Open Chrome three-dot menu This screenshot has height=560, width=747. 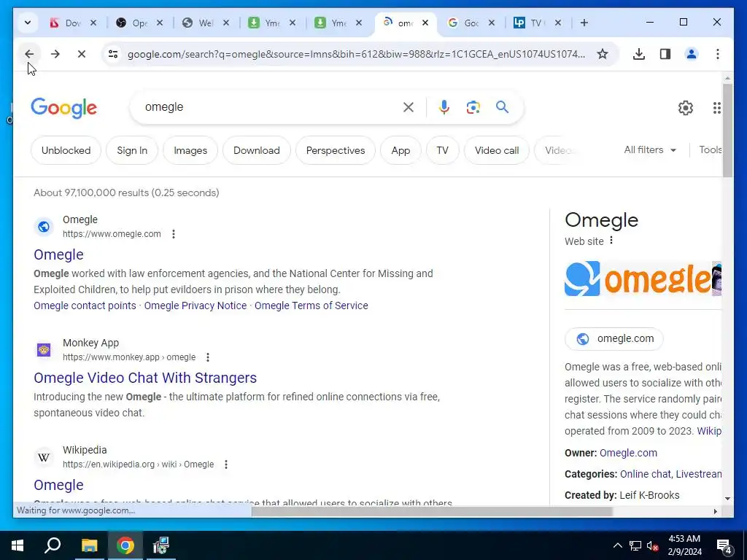pyautogui.click(x=718, y=54)
